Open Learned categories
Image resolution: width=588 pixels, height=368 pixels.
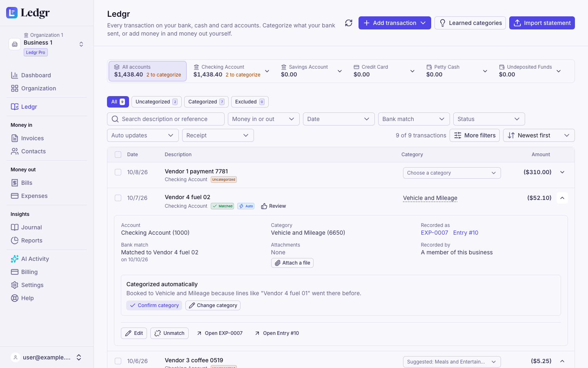pos(470,23)
